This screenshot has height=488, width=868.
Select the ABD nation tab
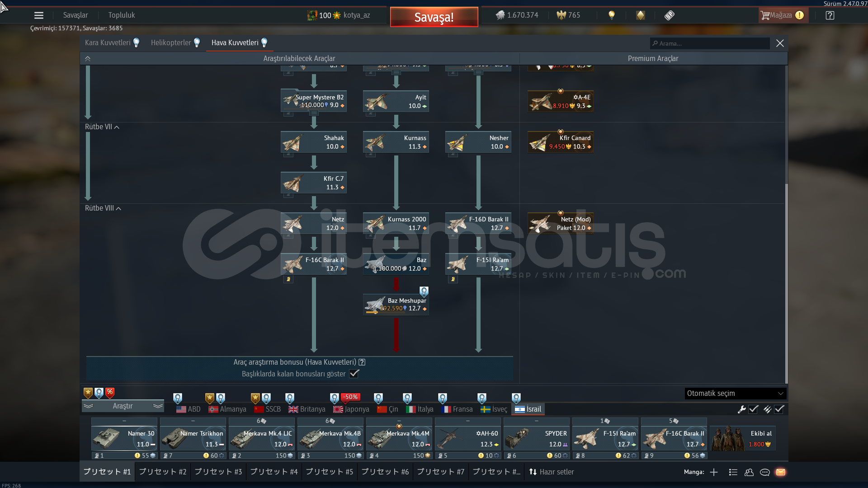189,409
